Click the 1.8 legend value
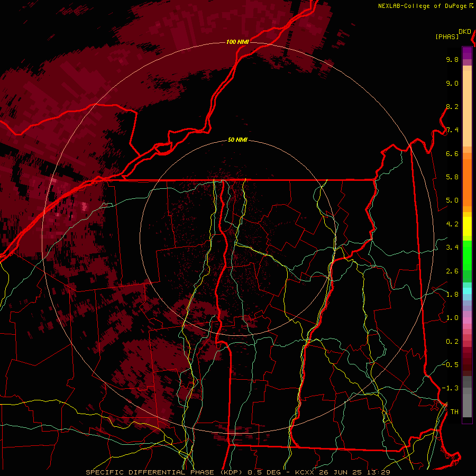 click(452, 295)
